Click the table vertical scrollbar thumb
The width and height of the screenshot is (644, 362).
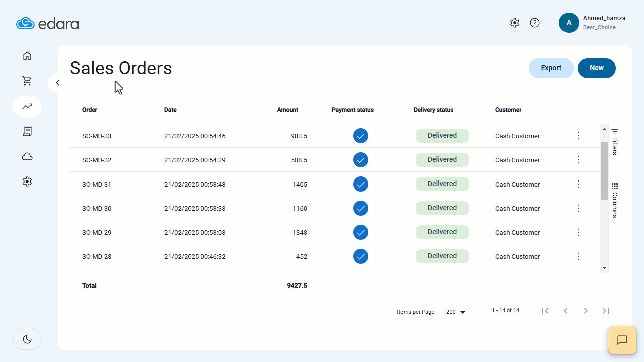(605, 170)
